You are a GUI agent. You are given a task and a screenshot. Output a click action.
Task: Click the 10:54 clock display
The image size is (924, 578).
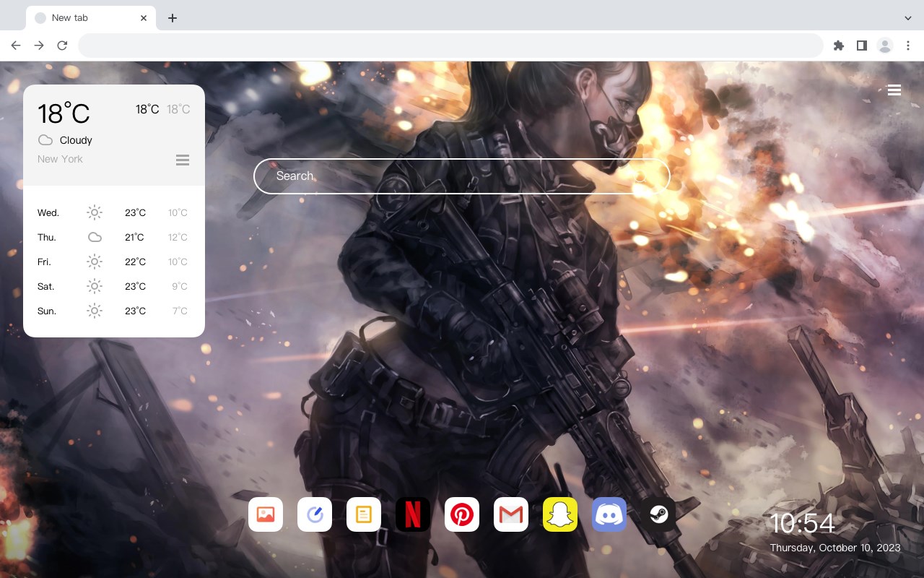pyautogui.click(x=802, y=523)
